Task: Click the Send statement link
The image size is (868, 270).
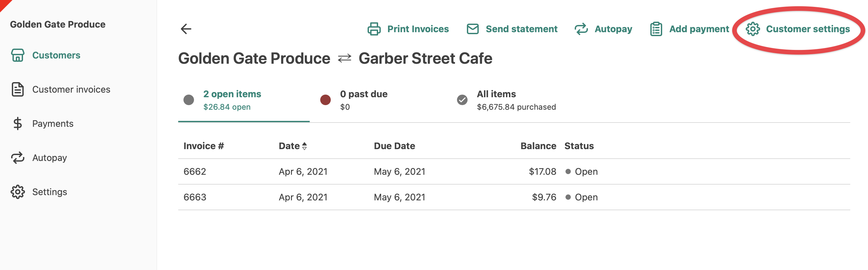Action: [521, 29]
